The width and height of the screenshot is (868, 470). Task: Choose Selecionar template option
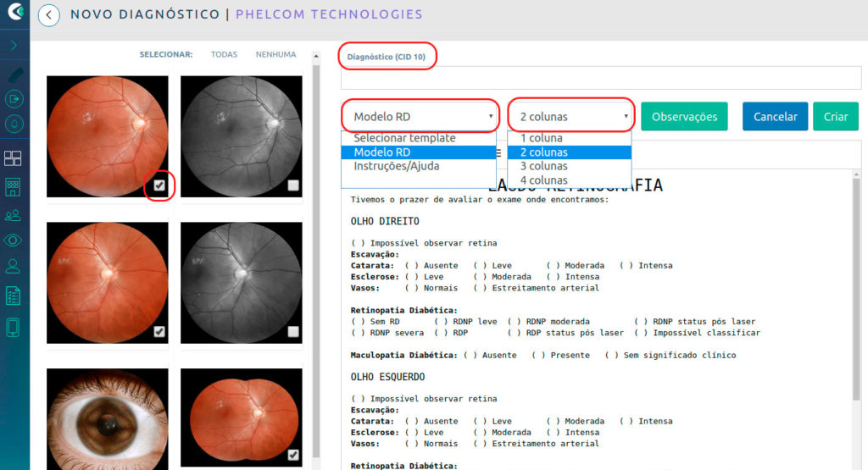tap(419, 138)
